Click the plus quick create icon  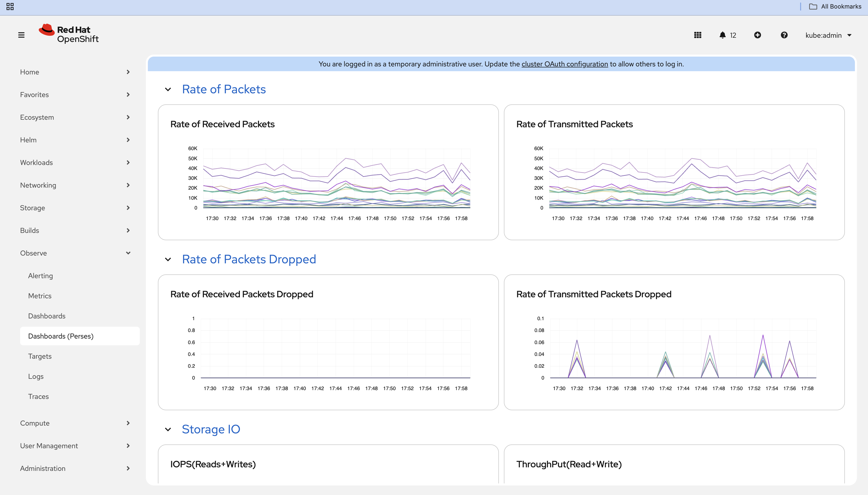pos(757,35)
